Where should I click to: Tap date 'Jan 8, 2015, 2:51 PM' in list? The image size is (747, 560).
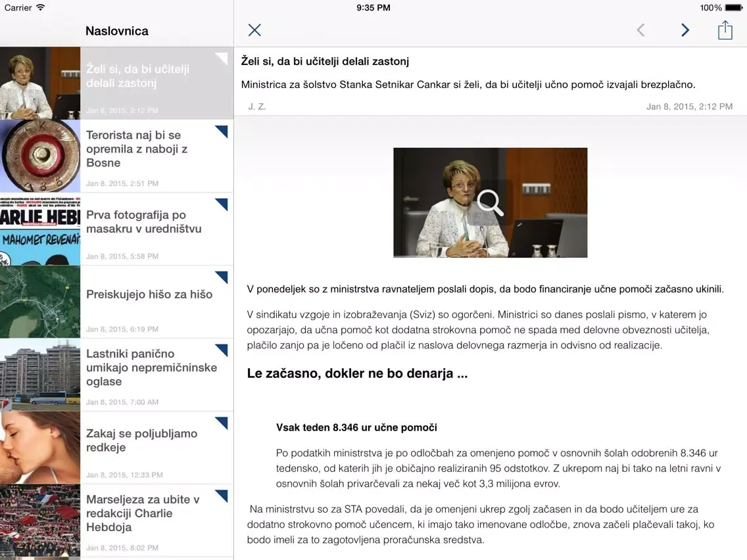pyautogui.click(x=122, y=183)
